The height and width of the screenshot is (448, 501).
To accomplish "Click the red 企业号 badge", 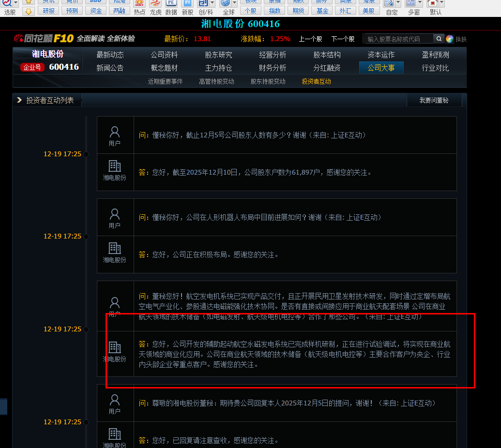I will click(32, 67).
